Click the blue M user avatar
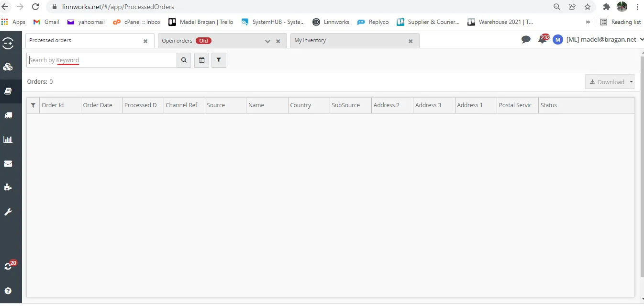 557,40
